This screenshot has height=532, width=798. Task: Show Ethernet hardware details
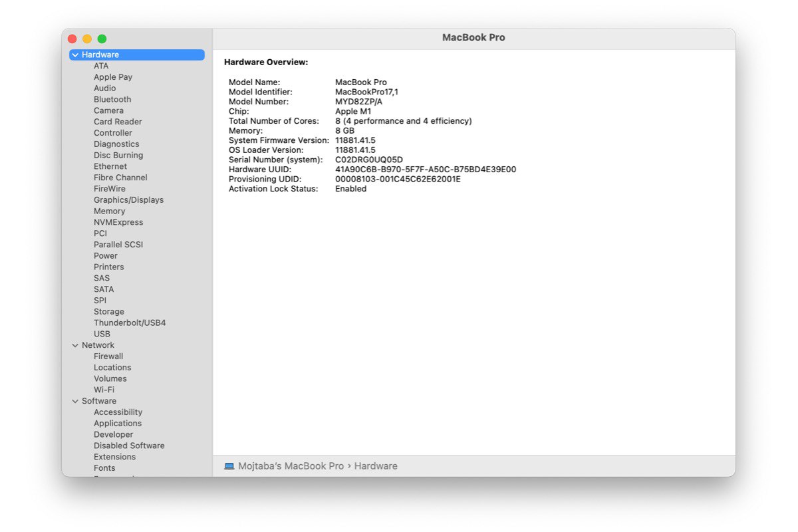[110, 167]
